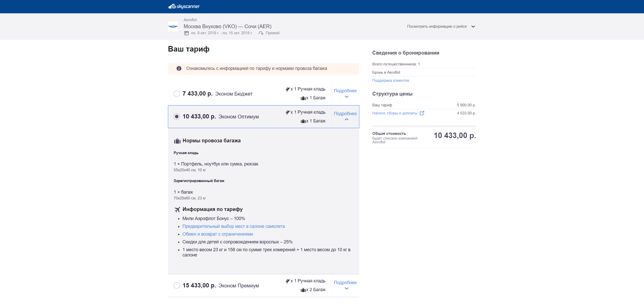Open Налоги, сборы и доплаты link
The width and height of the screenshot is (644, 304).
(x=395, y=113)
